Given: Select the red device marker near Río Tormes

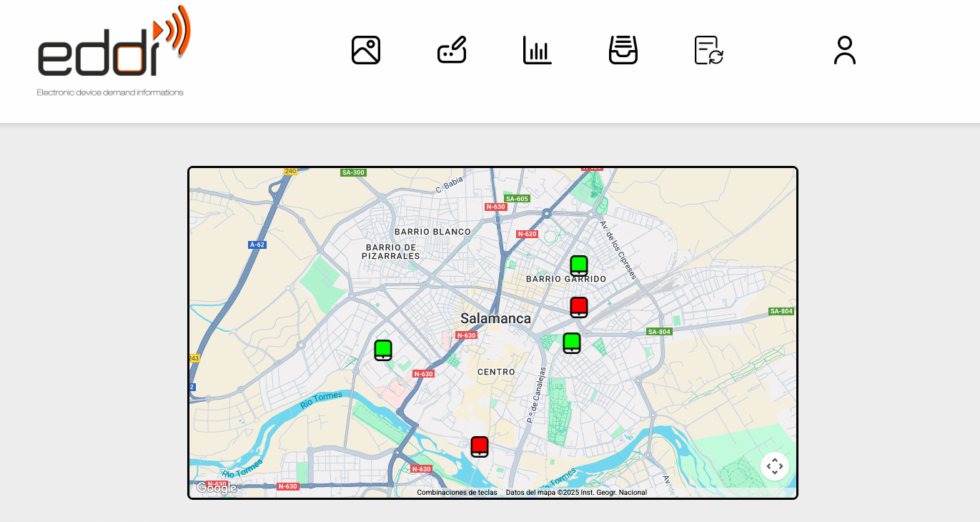Looking at the screenshot, I should tap(479, 445).
